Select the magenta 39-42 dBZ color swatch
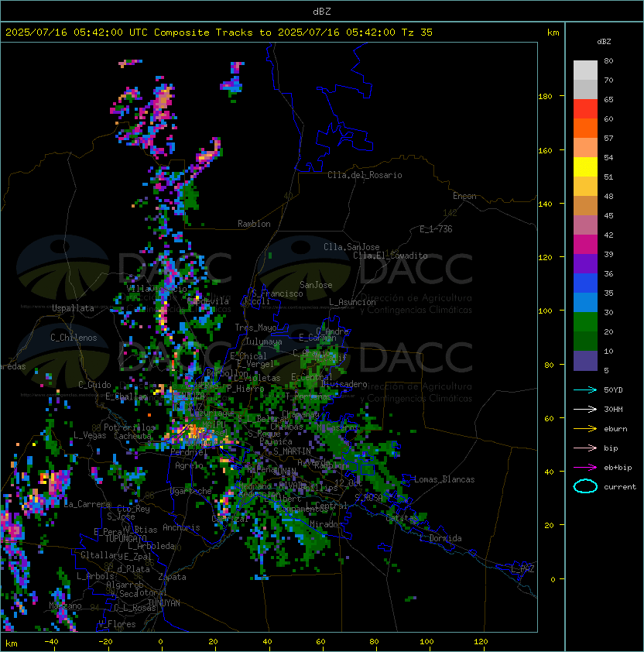 585,245
